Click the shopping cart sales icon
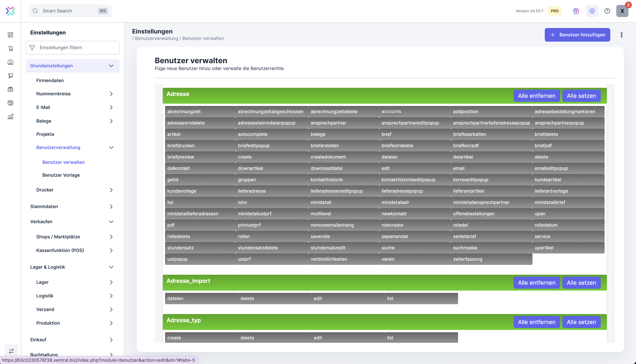Viewport: 636px width, 364px height. coord(10,48)
